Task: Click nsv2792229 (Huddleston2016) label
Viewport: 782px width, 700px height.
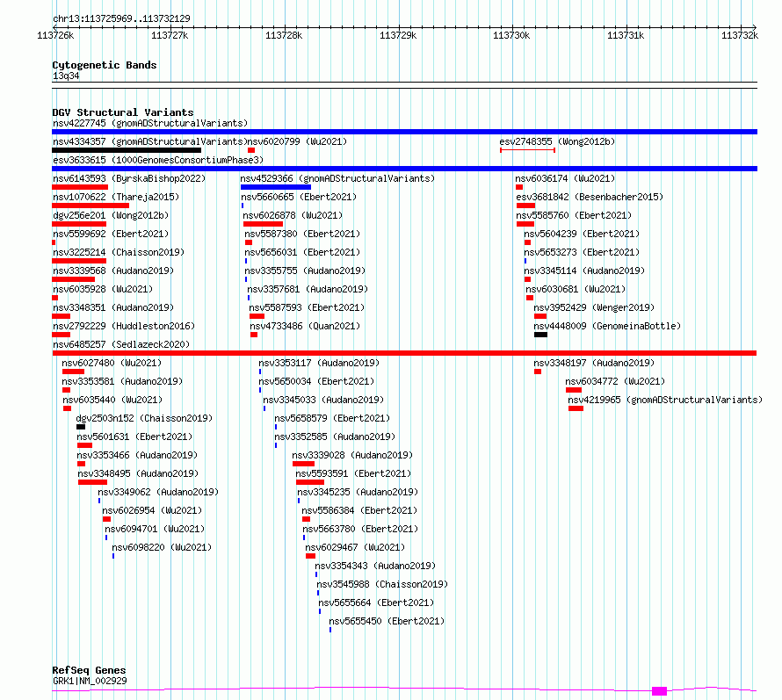Action: (x=124, y=326)
